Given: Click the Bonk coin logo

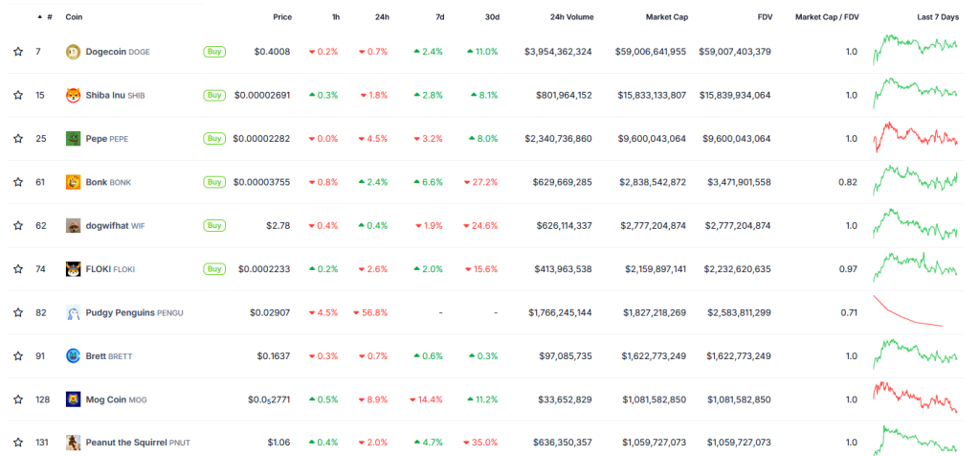Looking at the screenshot, I should click(x=73, y=182).
